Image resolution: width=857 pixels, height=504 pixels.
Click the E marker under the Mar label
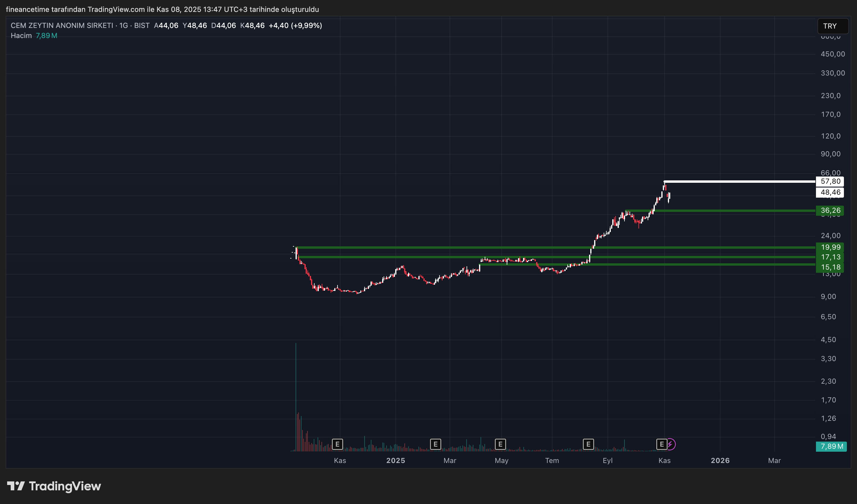coord(435,444)
